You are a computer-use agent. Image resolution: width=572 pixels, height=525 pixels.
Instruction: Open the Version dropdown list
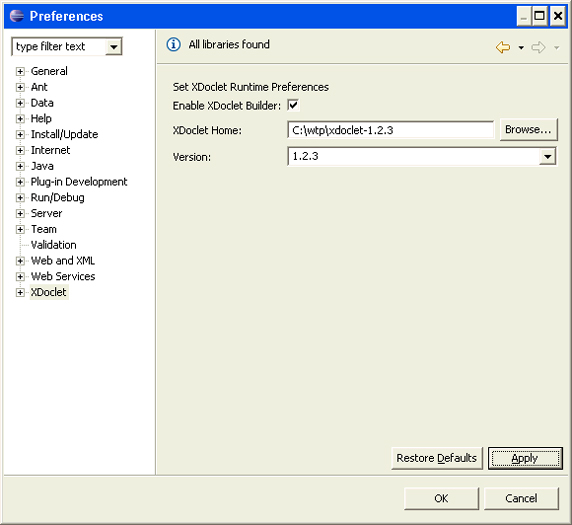(547, 157)
